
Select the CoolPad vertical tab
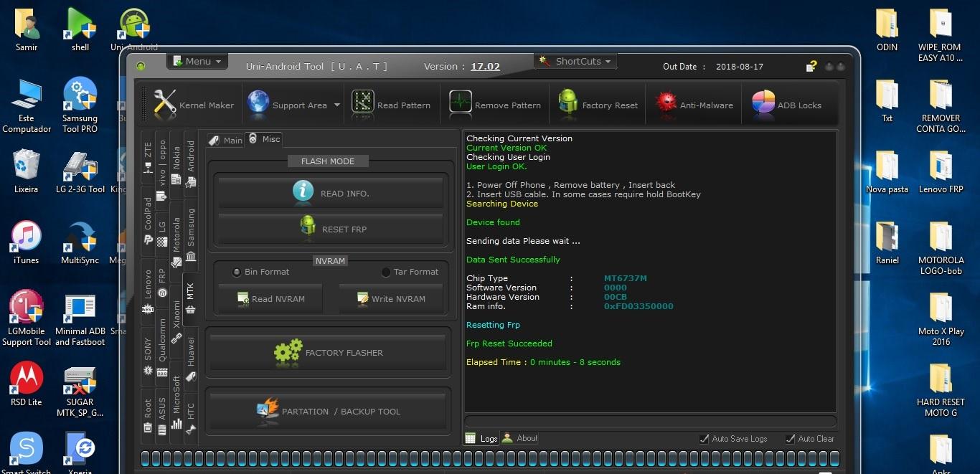pos(148,219)
